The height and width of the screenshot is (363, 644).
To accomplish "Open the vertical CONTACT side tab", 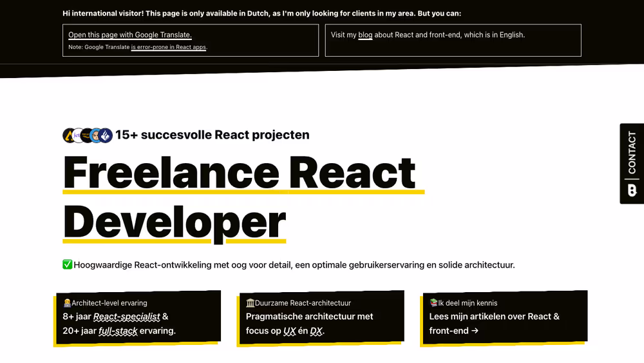I will point(632,163).
